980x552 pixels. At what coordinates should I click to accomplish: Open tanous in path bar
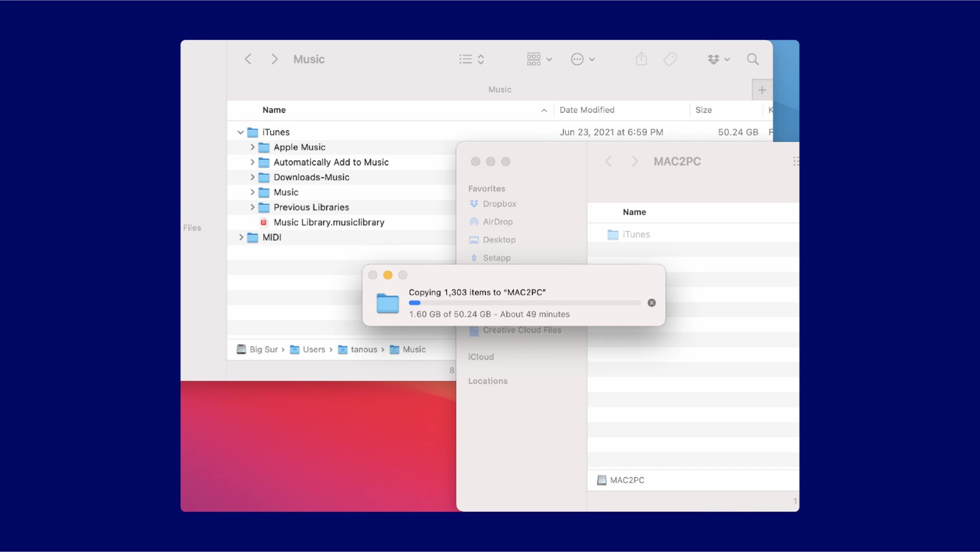coord(358,350)
